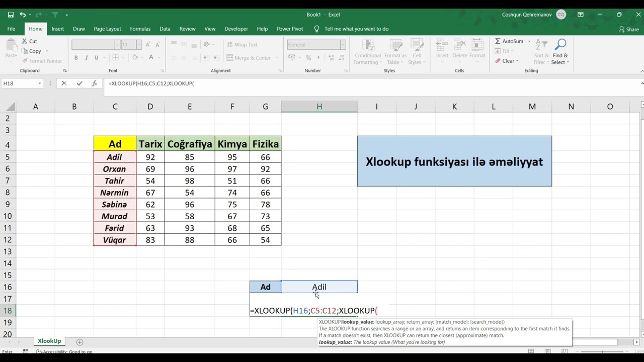Toggle Italic formatting
Screen dimensions: 644x362
[86, 58]
